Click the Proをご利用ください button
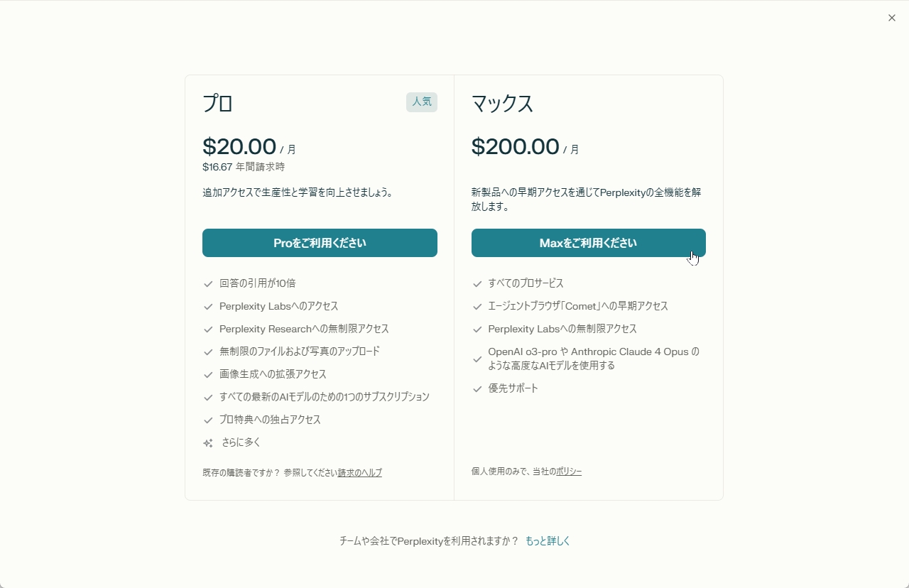Viewport: 909px width, 588px height. click(x=320, y=243)
